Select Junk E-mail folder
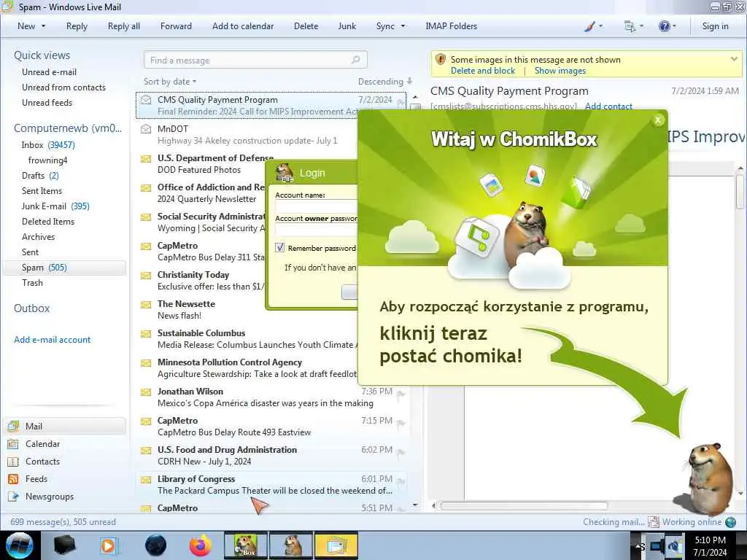Image resolution: width=747 pixels, height=560 pixels. pyautogui.click(x=55, y=206)
